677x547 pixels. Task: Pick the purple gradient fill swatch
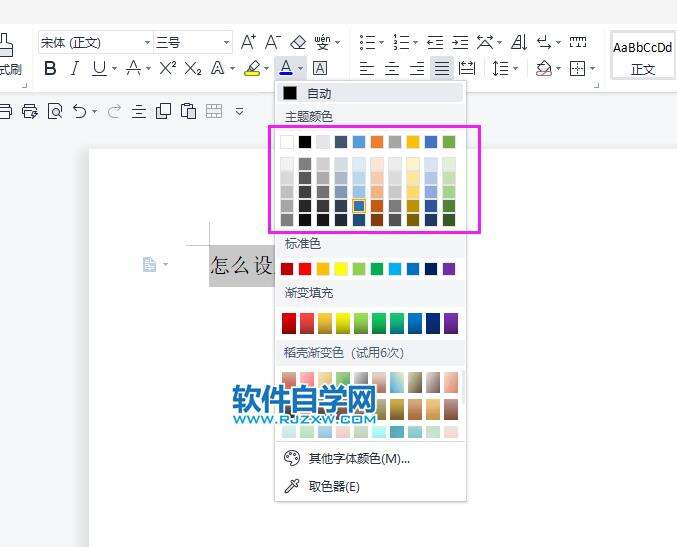point(451,323)
